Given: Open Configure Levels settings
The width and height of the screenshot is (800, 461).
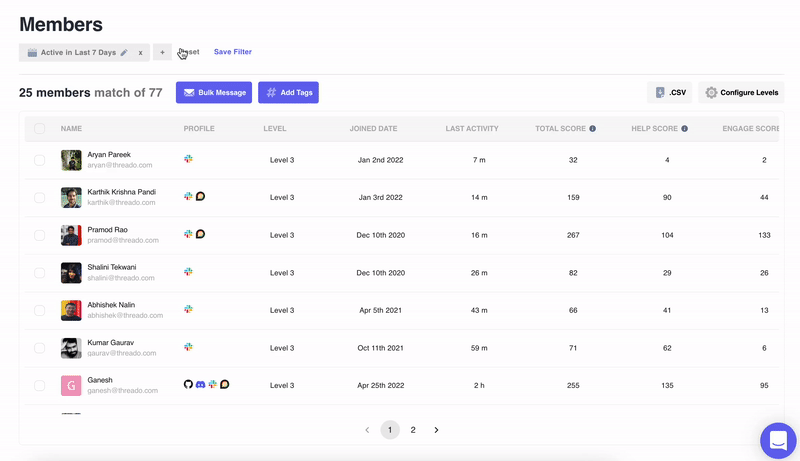Looking at the screenshot, I should (741, 92).
